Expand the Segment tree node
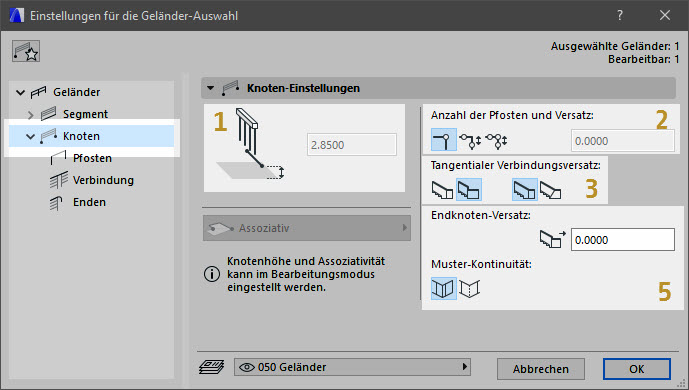The height and width of the screenshot is (390, 689). click(x=30, y=115)
